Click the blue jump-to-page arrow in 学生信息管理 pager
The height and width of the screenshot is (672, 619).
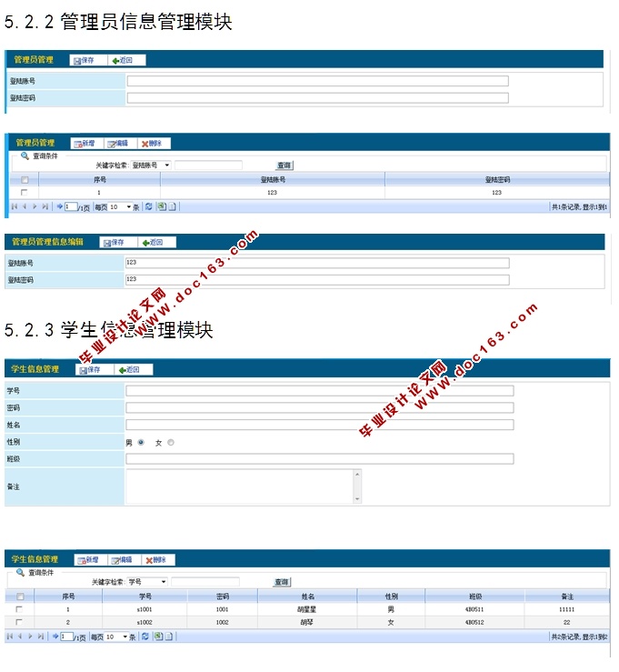tap(55, 637)
